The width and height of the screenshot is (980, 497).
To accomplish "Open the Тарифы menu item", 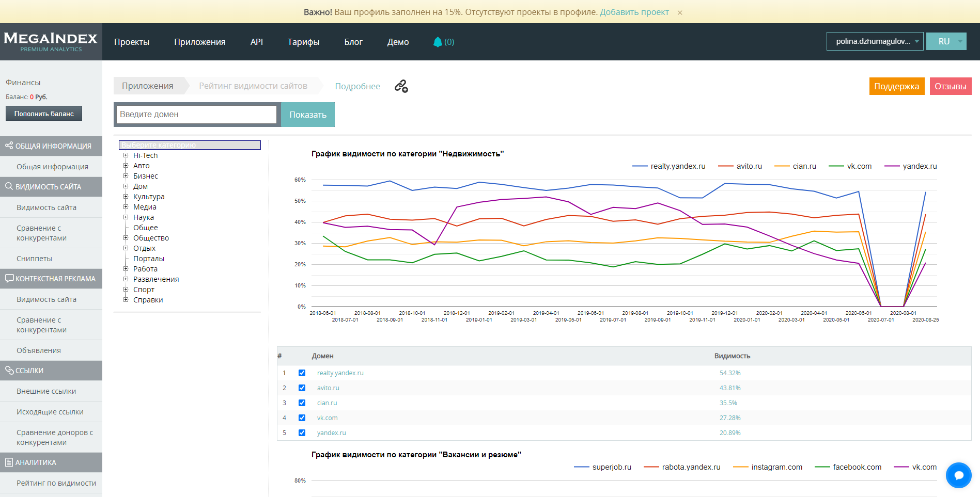I will (304, 42).
